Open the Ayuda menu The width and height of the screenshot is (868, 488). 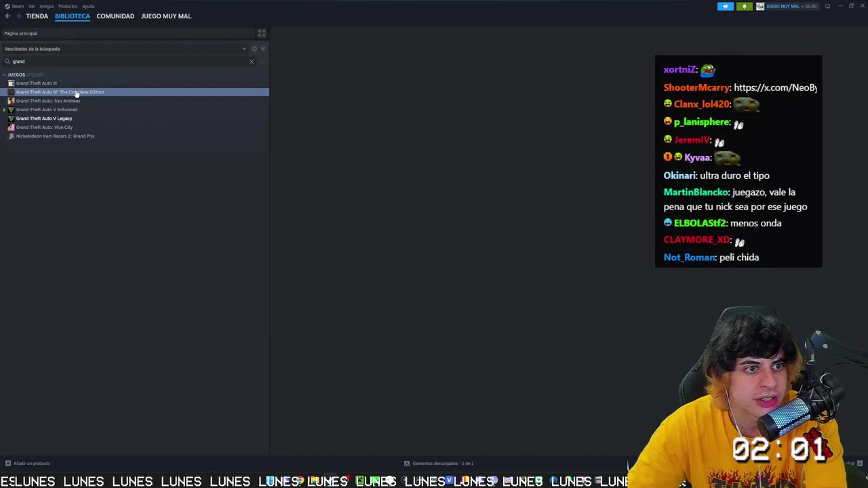88,6
